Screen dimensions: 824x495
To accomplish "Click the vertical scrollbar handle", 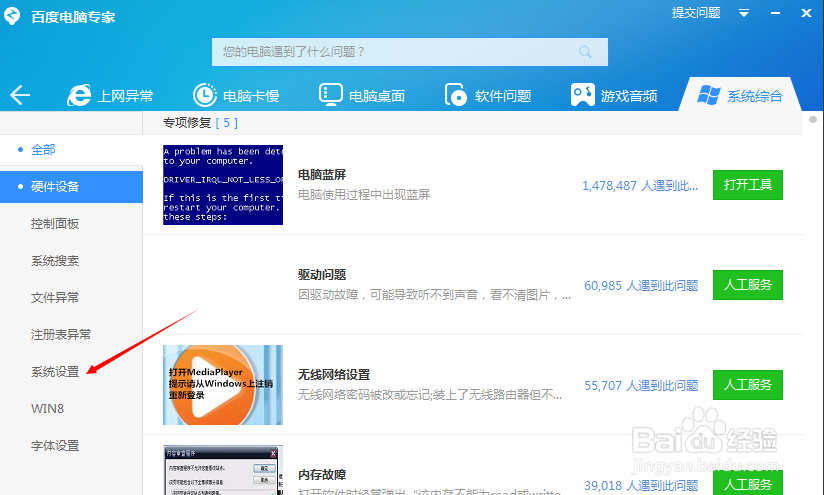I will pos(813,119).
